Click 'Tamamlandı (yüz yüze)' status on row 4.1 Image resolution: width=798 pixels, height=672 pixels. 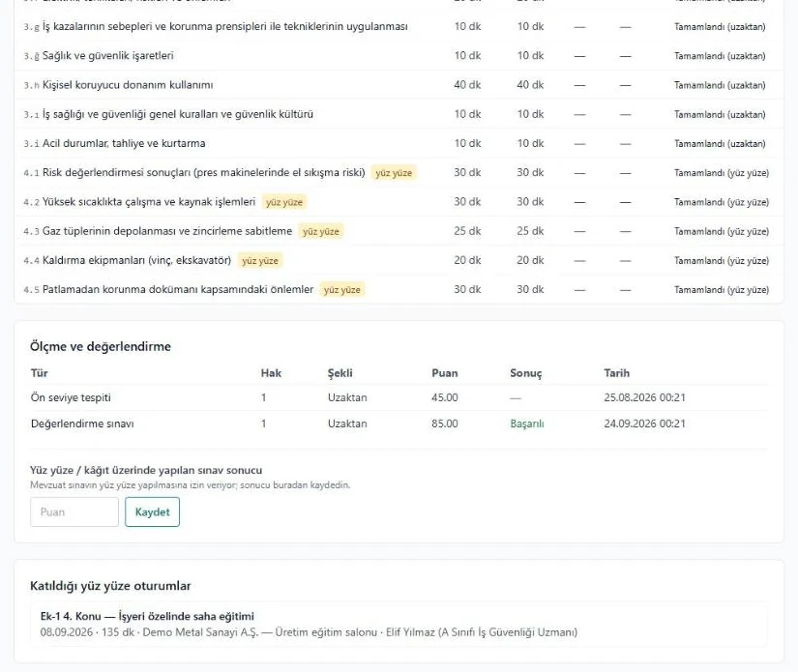[722, 173]
